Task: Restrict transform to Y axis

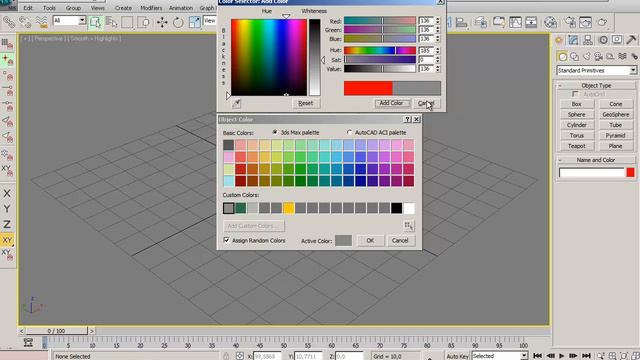Action: point(7,209)
